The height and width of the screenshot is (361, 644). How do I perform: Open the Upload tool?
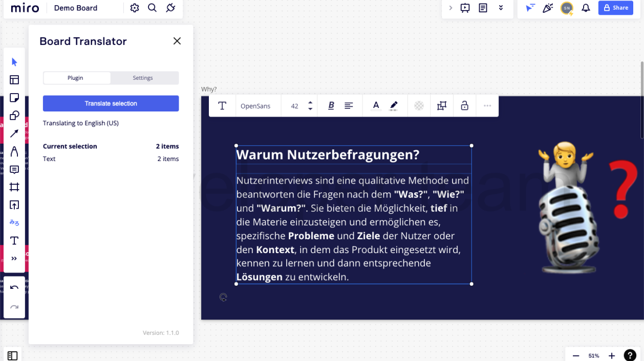pos(14,205)
